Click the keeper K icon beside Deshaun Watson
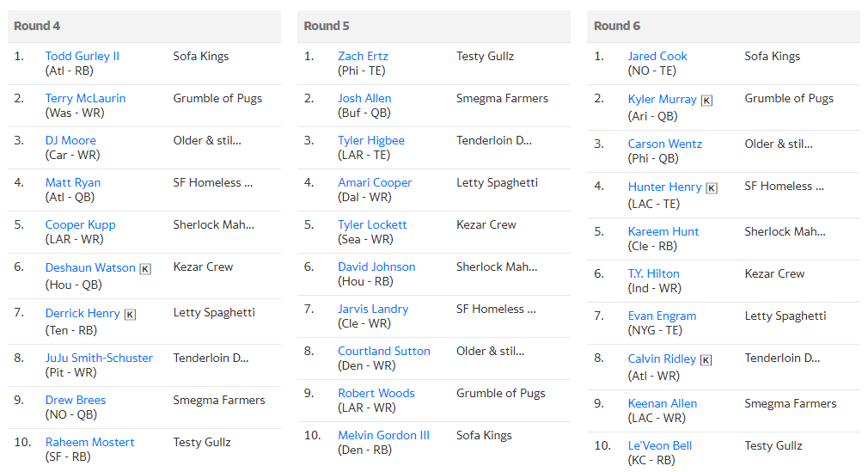The width and height of the screenshot is (868, 472). (145, 269)
